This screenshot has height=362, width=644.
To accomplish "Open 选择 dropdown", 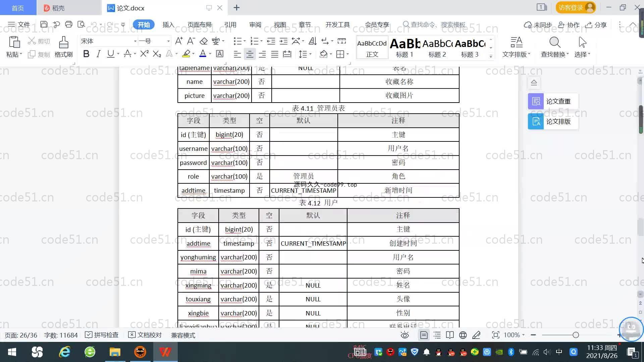I will pyautogui.click(x=582, y=54).
